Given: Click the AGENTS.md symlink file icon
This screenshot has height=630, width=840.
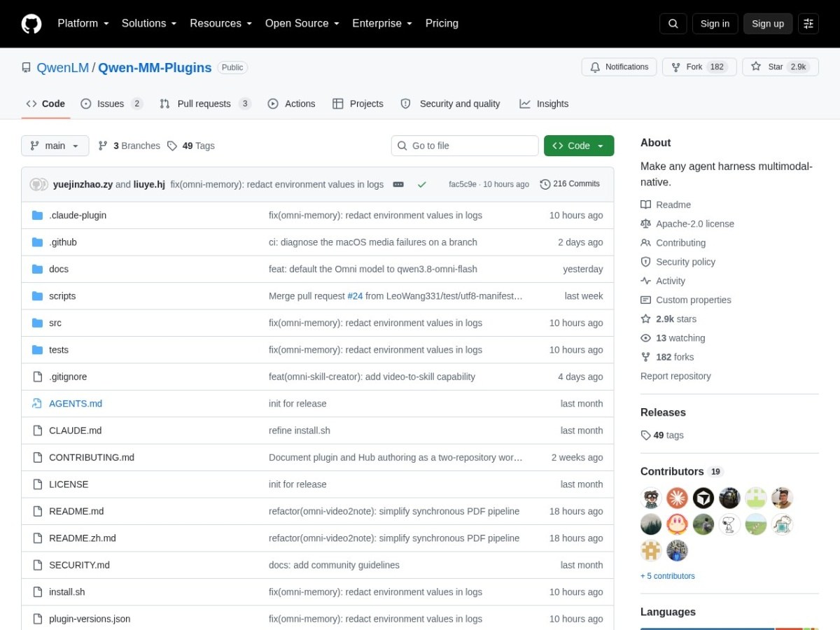Looking at the screenshot, I should pyautogui.click(x=38, y=404).
